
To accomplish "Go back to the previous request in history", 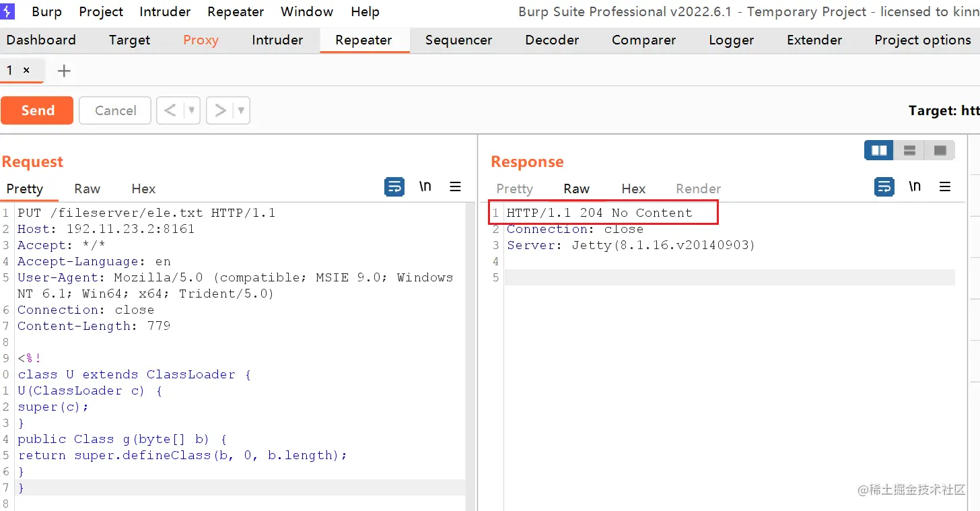I will point(170,110).
